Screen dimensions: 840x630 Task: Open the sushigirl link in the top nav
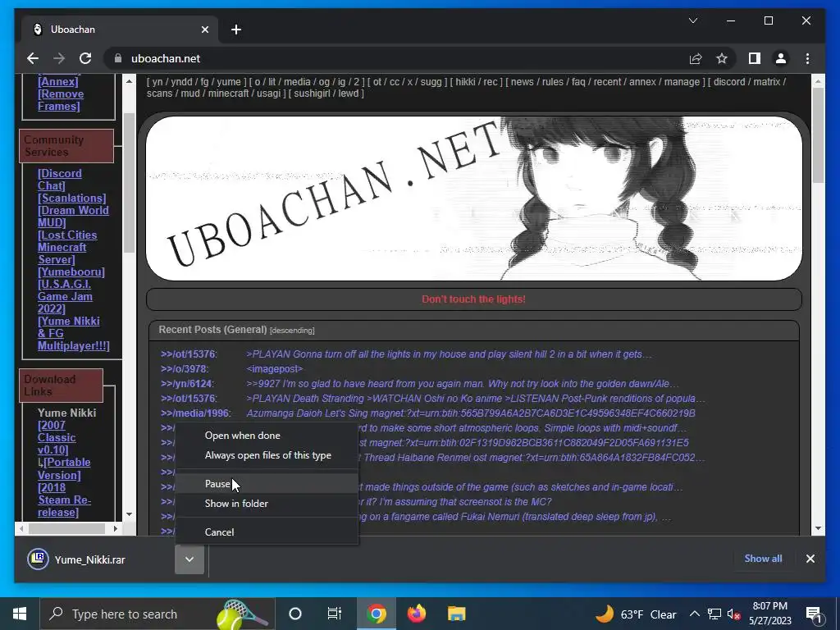313,94
